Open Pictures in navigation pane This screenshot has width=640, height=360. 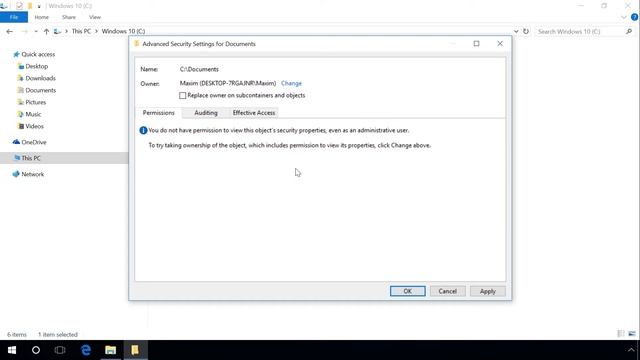pyautogui.click(x=36, y=102)
